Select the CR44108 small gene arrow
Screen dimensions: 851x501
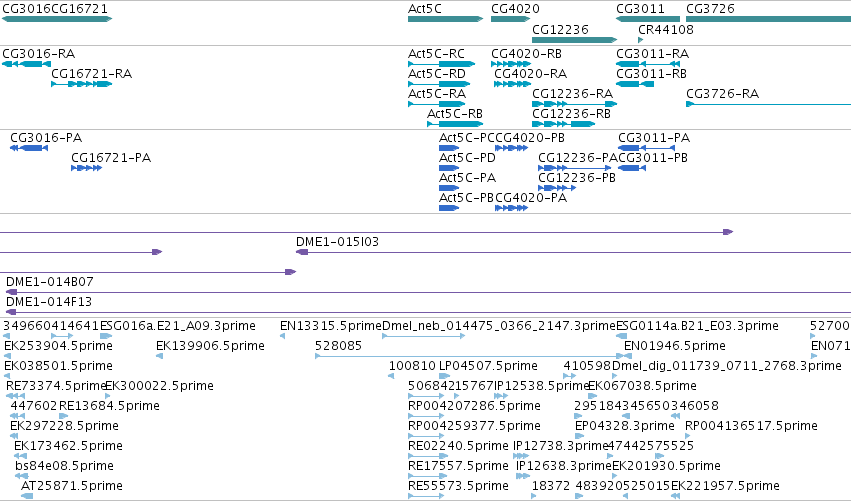(x=640, y=40)
